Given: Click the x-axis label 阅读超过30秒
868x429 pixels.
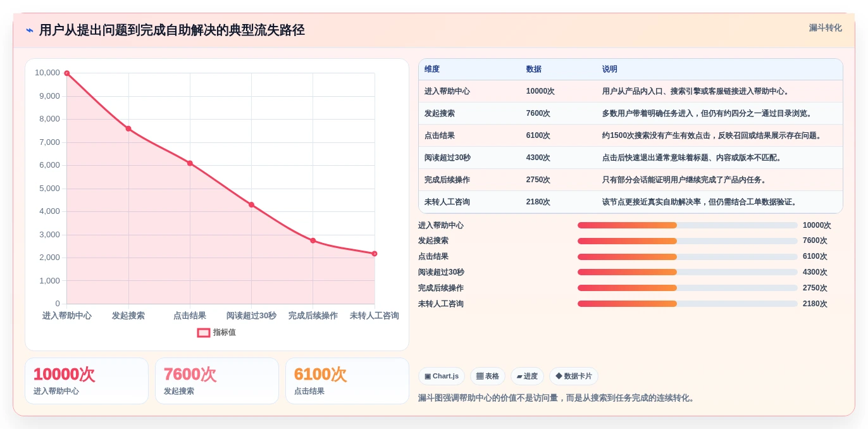Looking at the screenshot, I should click(x=251, y=316).
